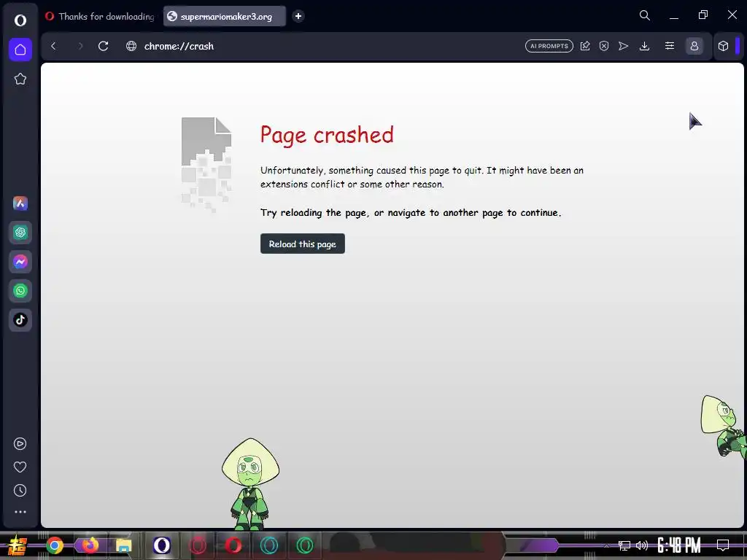Open the network tray icon
Viewport: 747px width, 560px height.
tap(624, 545)
